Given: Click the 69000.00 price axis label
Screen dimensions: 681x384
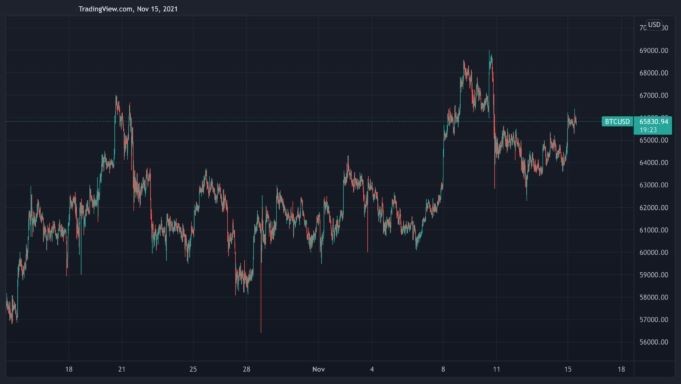Looking at the screenshot, I should pos(653,50).
